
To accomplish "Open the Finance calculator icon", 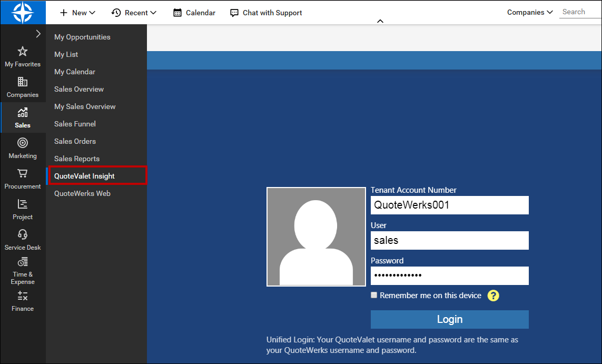I will (x=23, y=296).
